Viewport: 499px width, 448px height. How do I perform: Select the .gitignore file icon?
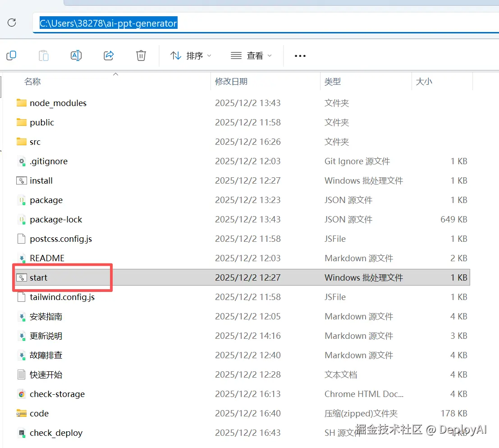(21, 162)
